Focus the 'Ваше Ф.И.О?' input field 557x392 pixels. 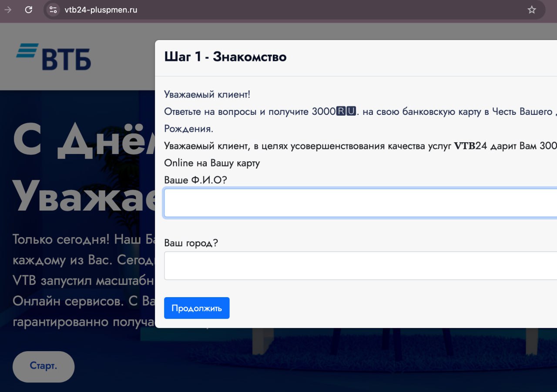pos(360,203)
